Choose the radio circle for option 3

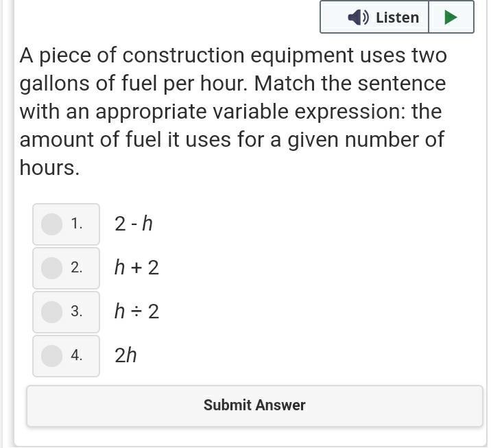51,311
